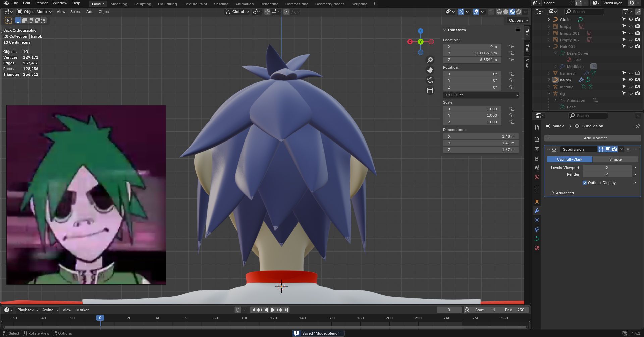This screenshot has width=644, height=337.
Task: Switch to the Sculpting workspace tab
Action: pyautogui.click(x=143, y=4)
